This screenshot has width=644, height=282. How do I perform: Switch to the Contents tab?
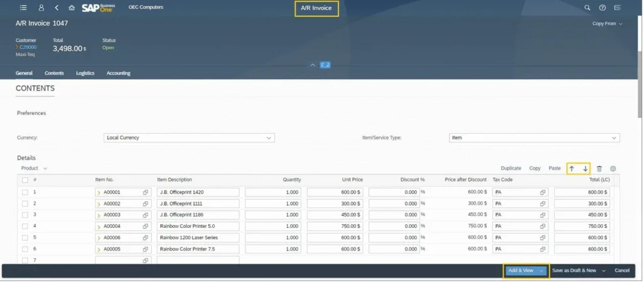[x=54, y=73]
